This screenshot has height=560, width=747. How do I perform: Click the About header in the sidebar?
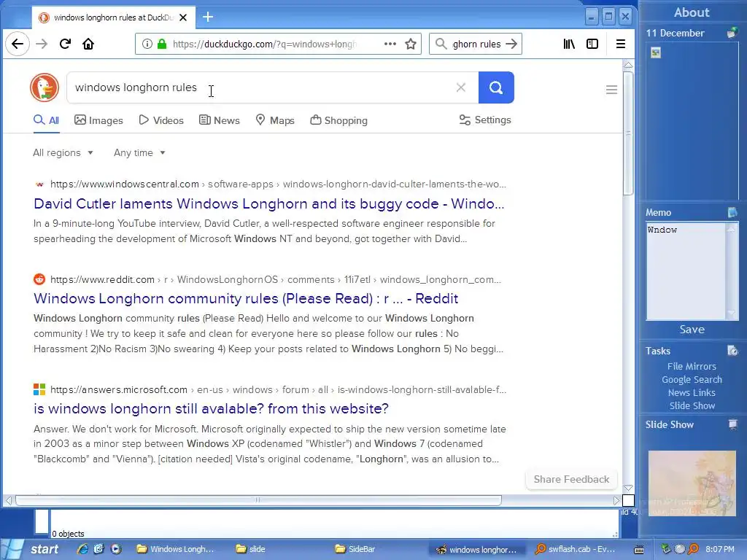[692, 12]
